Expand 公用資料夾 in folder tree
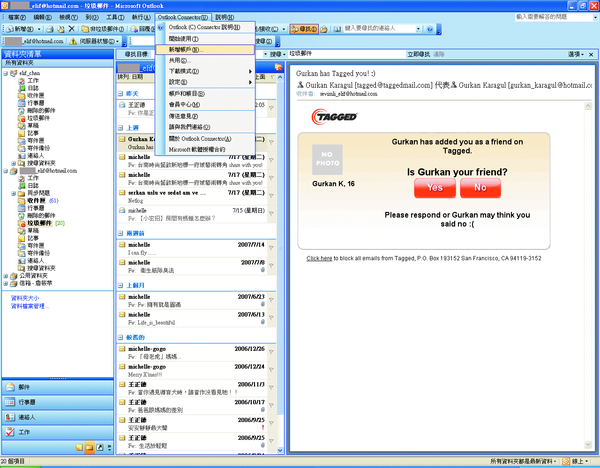Viewport: 600px width, 468px height. (x=6, y=276)
